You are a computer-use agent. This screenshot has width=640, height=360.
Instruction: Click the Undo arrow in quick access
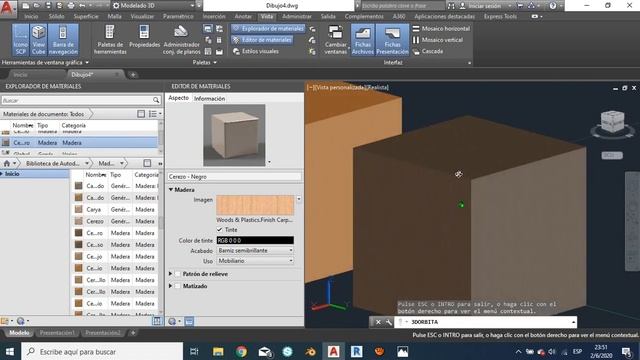point(82,6)
